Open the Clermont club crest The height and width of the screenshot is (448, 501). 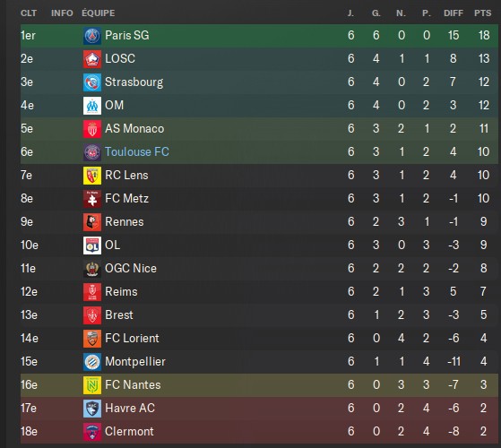92,431
